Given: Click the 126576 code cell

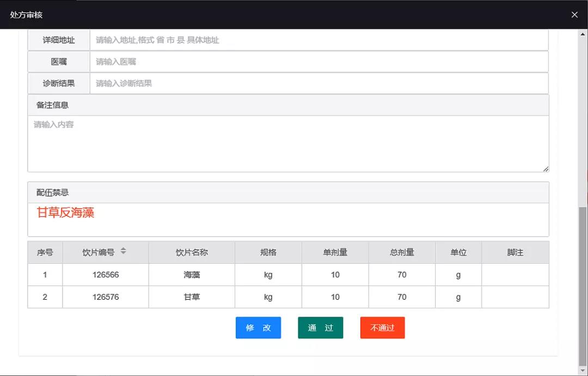Looking at the screenshot, I should point(106,297).
